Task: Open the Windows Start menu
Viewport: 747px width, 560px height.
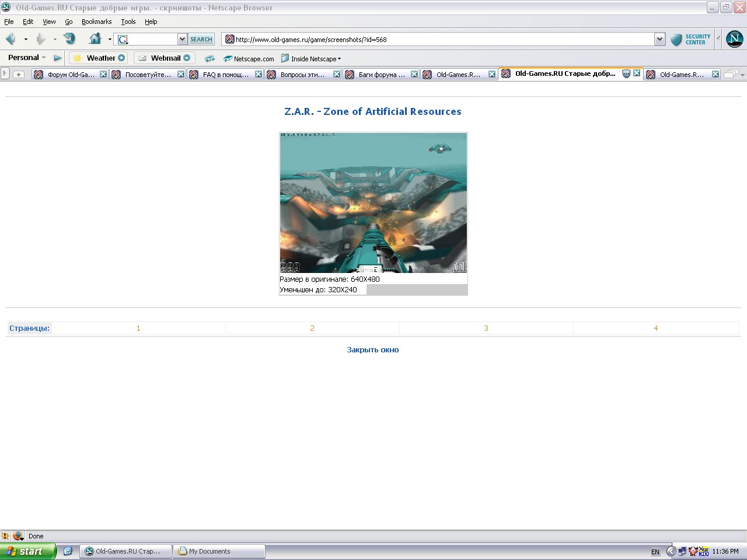Action: tap(28, 551)
